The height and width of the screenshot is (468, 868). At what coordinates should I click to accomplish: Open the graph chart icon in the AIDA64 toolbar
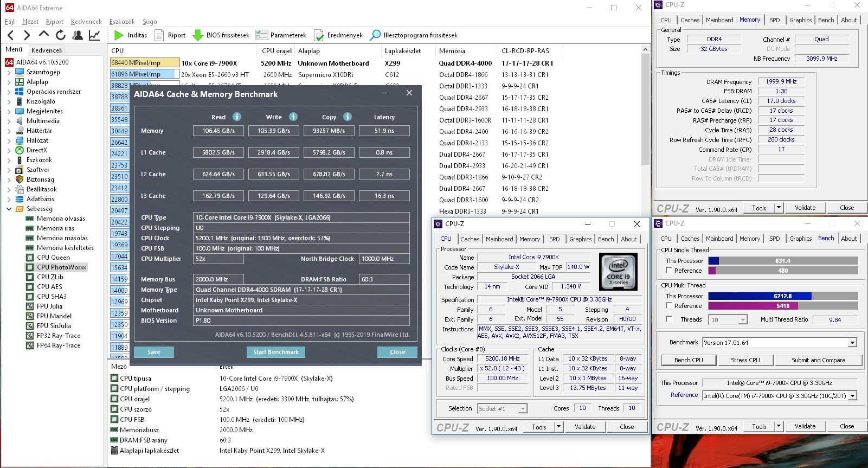point(94,35)
